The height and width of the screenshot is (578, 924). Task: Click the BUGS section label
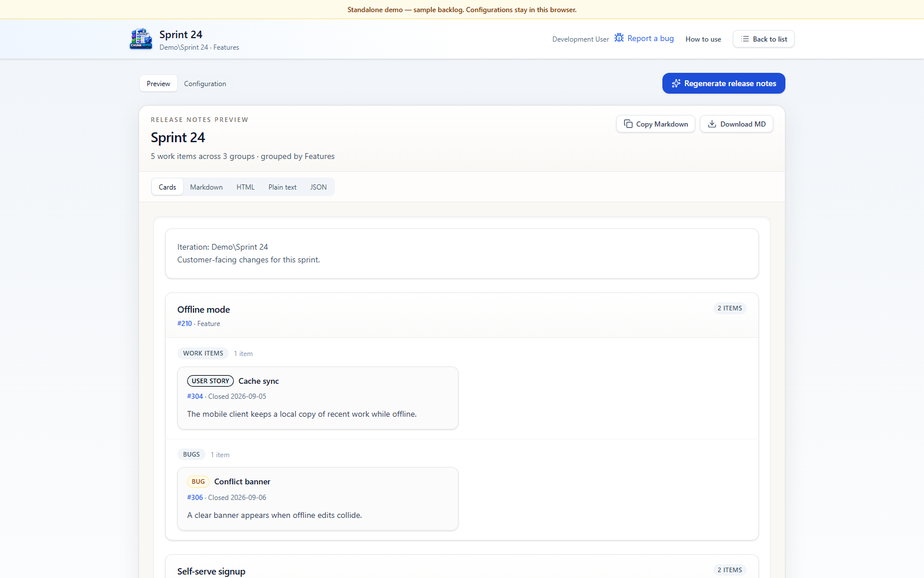coord(191,454)
